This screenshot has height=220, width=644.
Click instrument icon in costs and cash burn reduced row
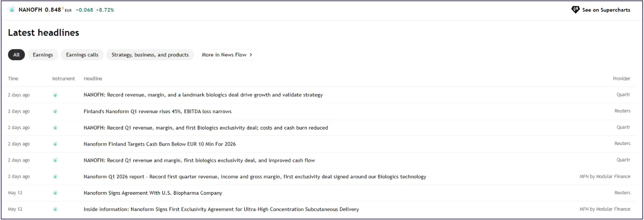tap(55, 128)
